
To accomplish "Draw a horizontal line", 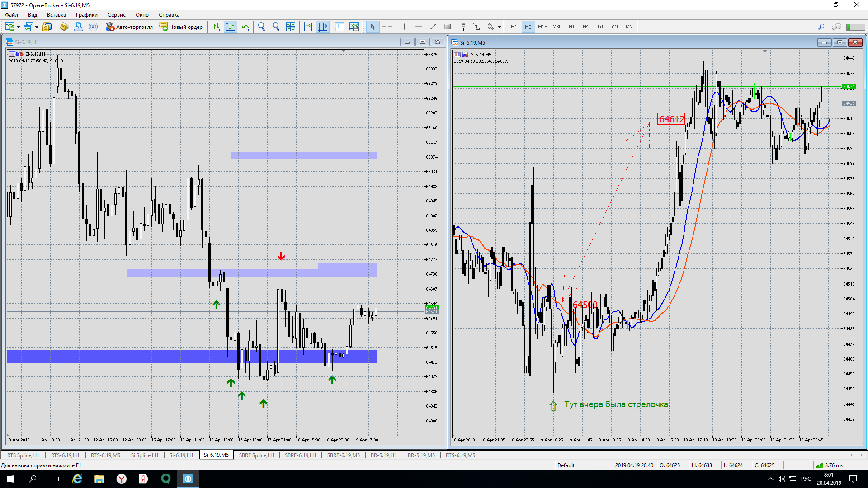I will tap(418, 27).
